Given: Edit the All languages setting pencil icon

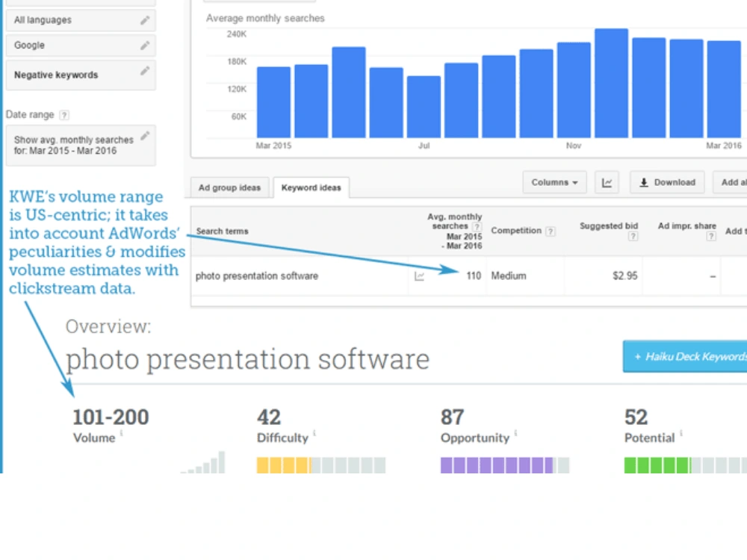Looking at the screenshot, I should tap(145, 20).
